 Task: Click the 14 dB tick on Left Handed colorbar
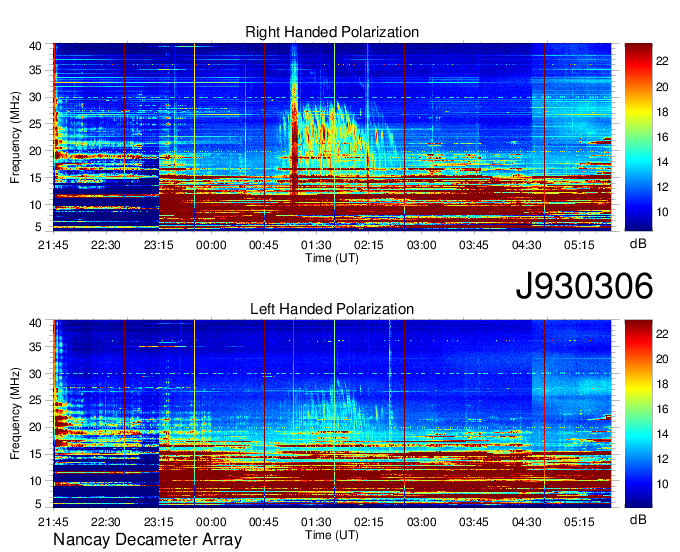click(662, 434)
